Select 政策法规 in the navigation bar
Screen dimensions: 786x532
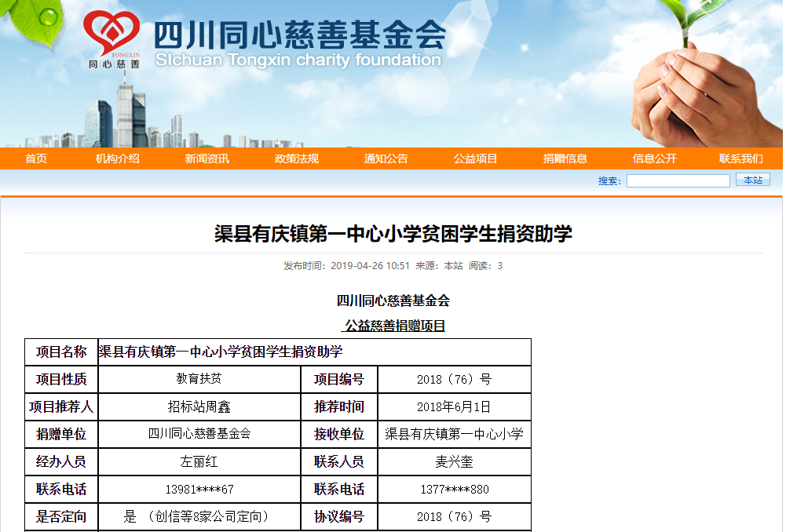[x=297, y=159]
